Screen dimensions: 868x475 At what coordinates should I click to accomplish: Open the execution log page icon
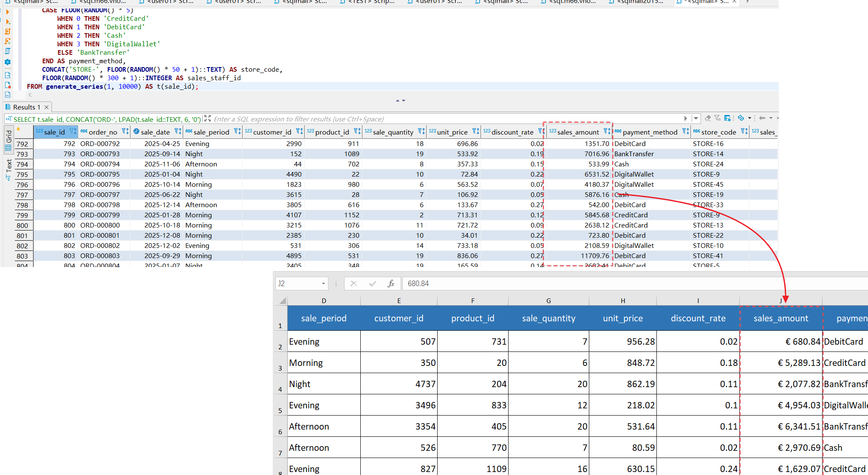click(x=8, y=85)
